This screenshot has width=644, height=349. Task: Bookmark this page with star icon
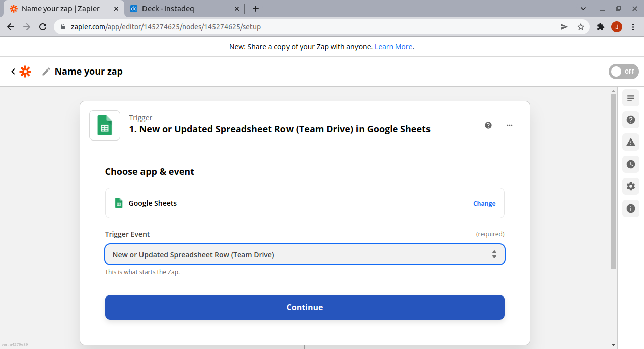581,27
